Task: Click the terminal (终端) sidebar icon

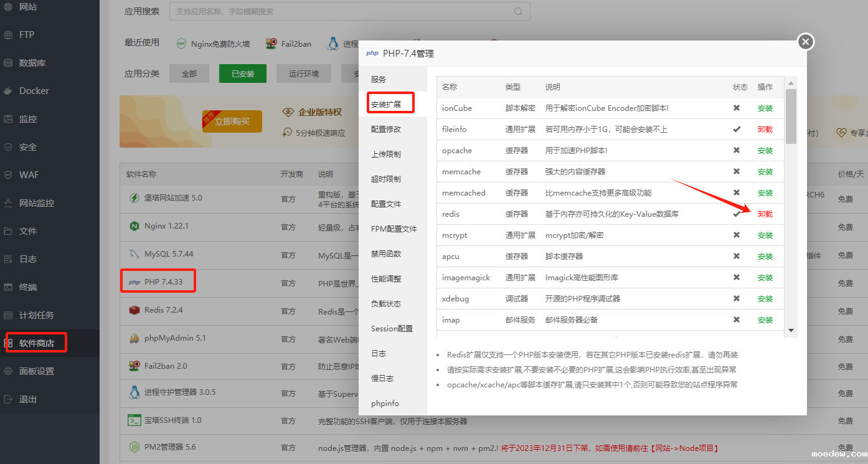Action: coord(9,287)
